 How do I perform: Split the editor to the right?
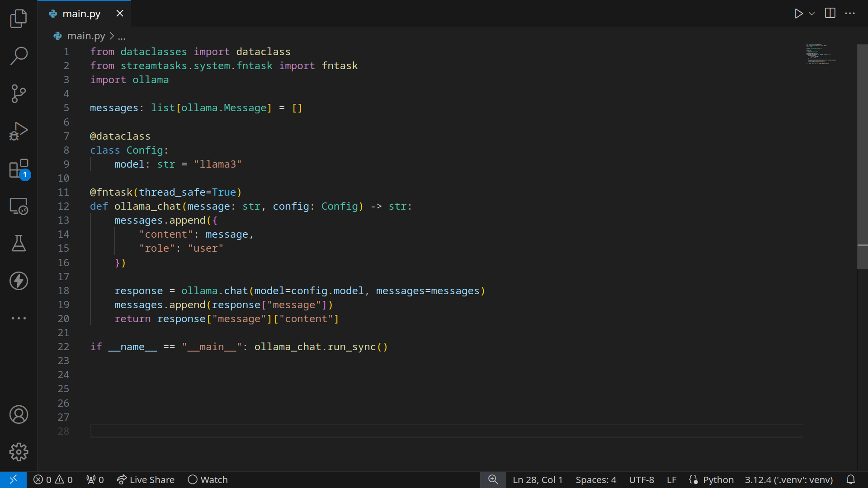point(830,13)
